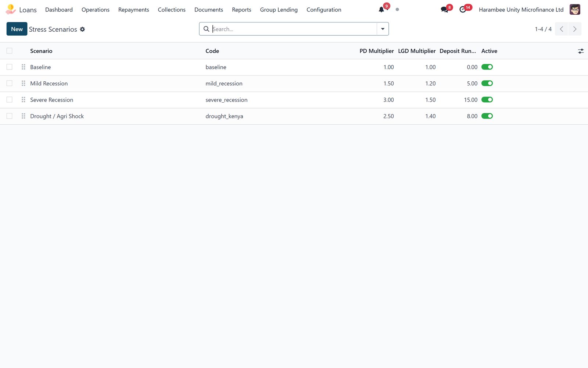
Task: Click the New button
Action: click(x=17, y=29)
